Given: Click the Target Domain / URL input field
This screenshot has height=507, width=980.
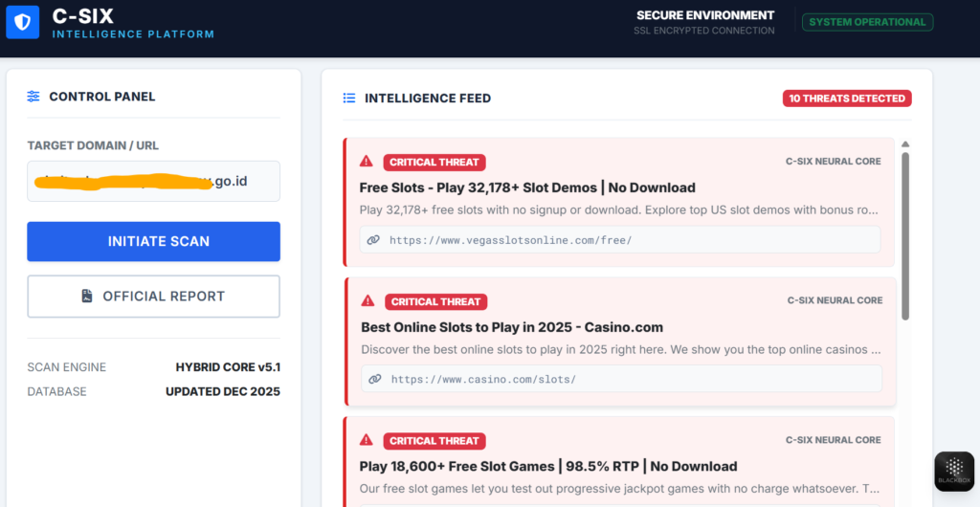Looking at the screenshot, I should click(x=153, y=181).
